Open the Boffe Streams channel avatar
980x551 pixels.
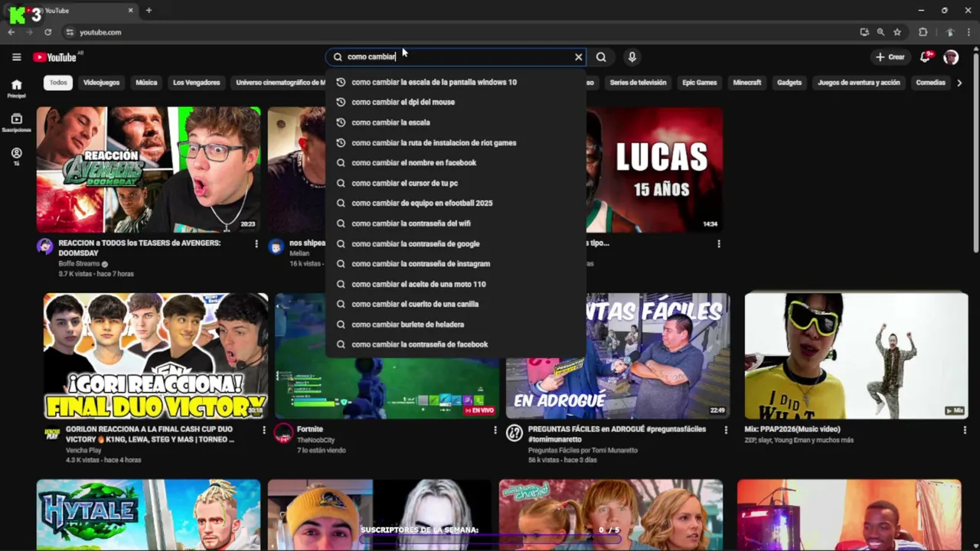[x=45, y=246]
